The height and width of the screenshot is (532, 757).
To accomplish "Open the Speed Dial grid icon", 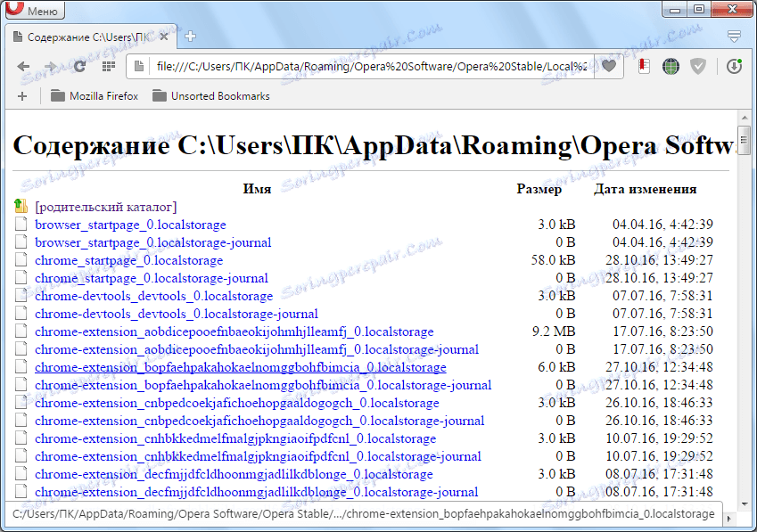I will click(109, 67).
